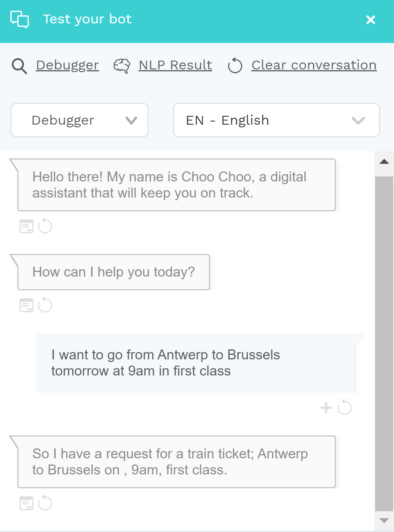Image resolution: width=394 pixels, height=532 pixels.
Task: Click the scrollbar up arrow
Action: click(384, 162)
